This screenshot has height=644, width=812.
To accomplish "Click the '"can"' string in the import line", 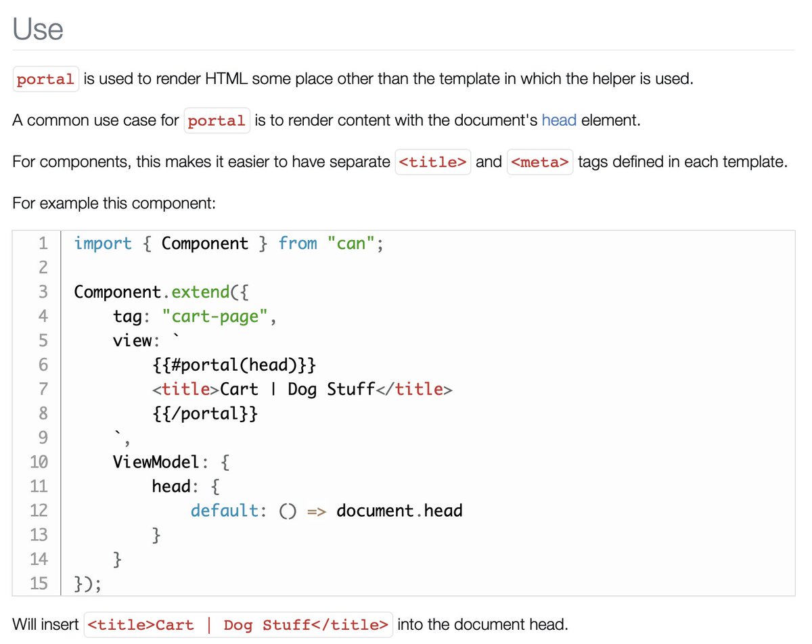I will [351, 244].
